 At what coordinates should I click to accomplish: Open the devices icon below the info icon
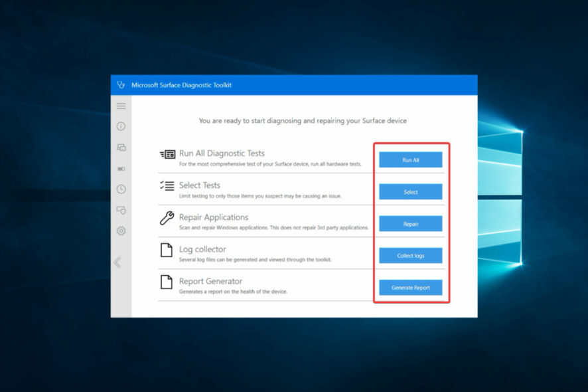[121, 147]
